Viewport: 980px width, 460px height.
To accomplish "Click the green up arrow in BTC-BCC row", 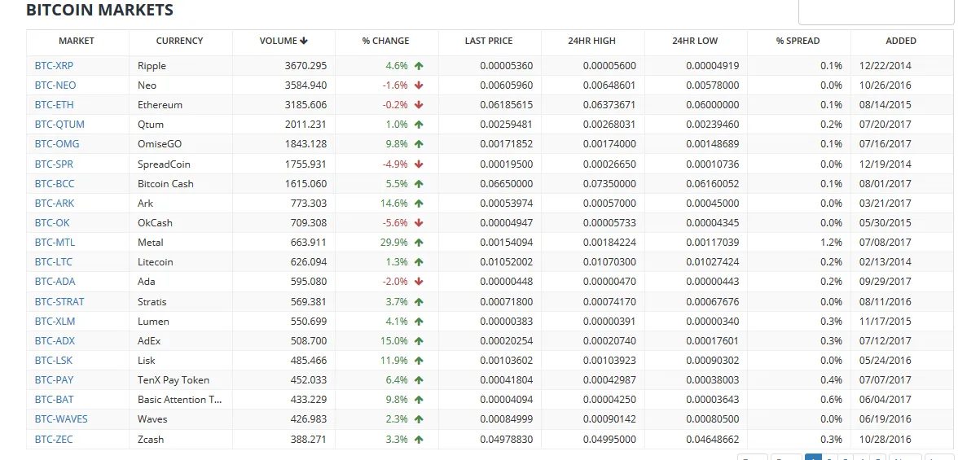I will coord(419,184).
